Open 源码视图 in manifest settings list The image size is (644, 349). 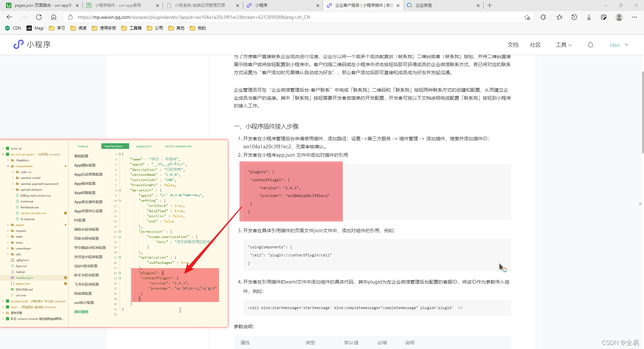(81, 312)
